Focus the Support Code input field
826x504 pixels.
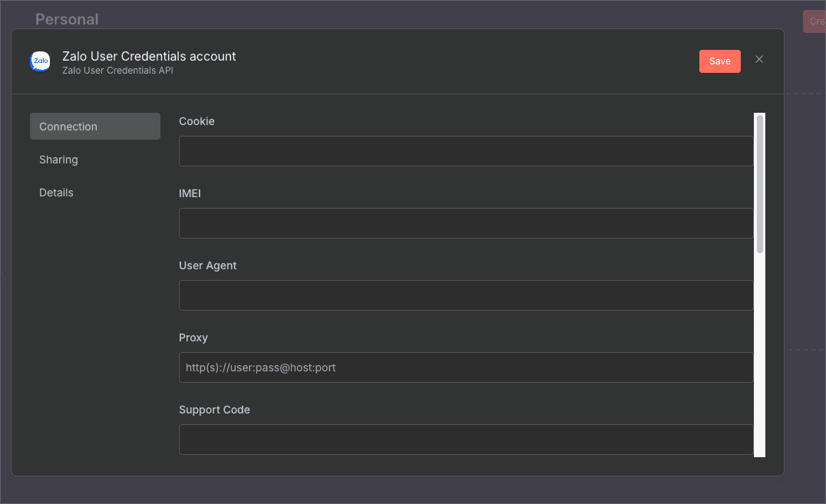[465, 440]
